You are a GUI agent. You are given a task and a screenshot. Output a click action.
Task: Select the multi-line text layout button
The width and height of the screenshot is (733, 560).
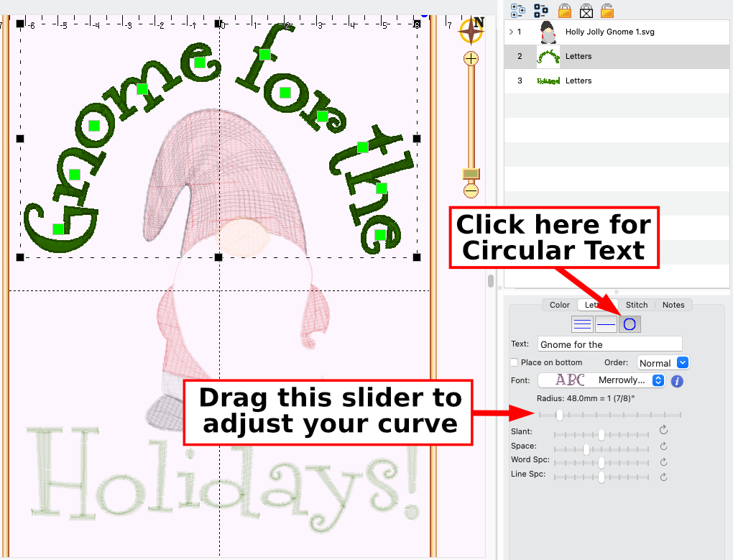[582, 324]
